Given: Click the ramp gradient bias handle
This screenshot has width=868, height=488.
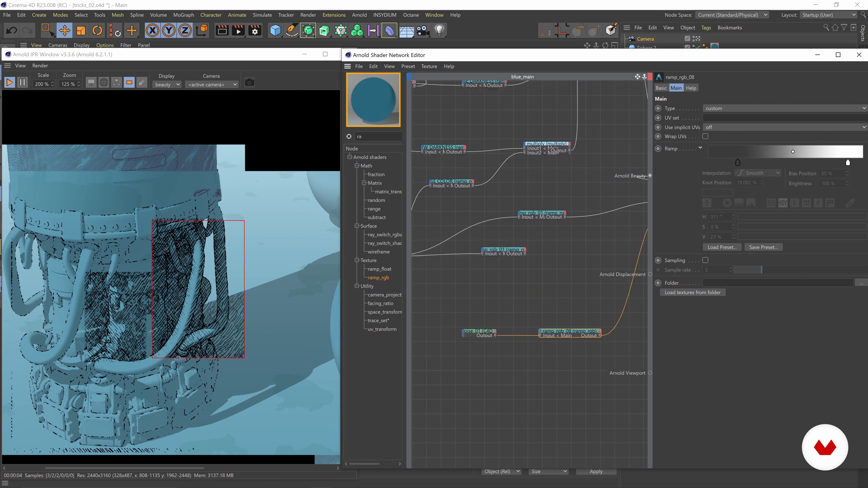Looking at the screenshot, I should 793,152.
